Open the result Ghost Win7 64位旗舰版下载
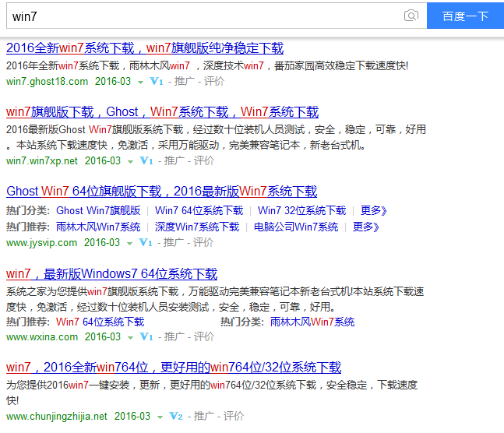504x433 pixels. [162, 192]
